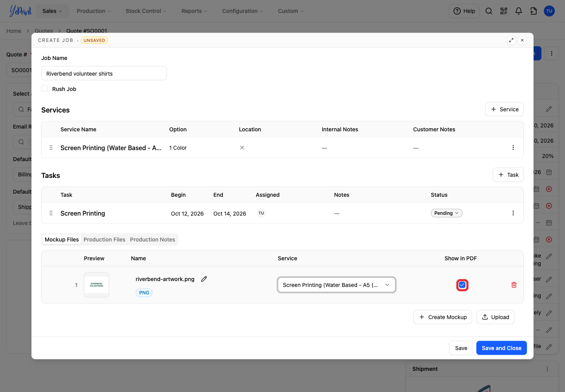Open the QR code scanner icon
565x392 pixels.
tap(504, 11)
